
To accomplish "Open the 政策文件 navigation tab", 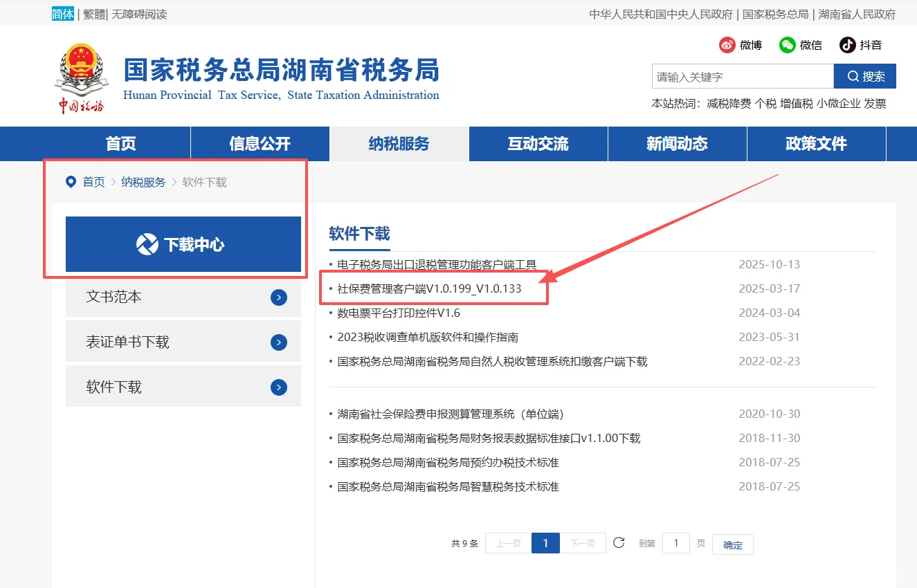I will [x=817, y=143].
